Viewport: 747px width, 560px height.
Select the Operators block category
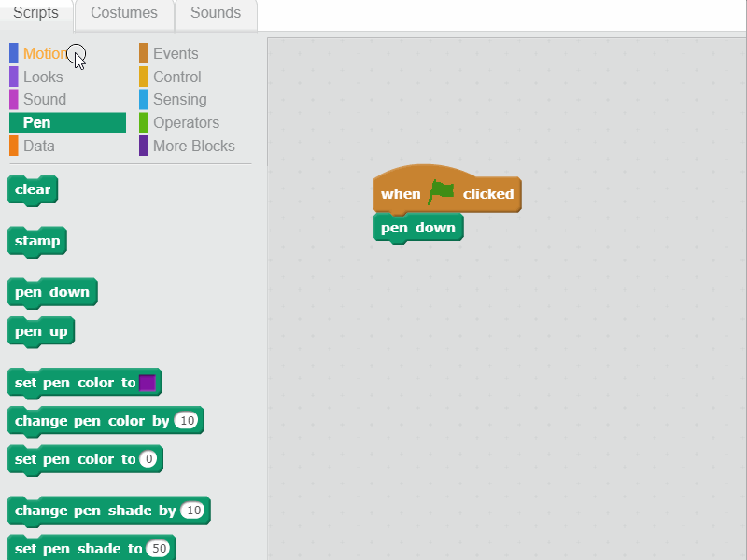(186, 123)
